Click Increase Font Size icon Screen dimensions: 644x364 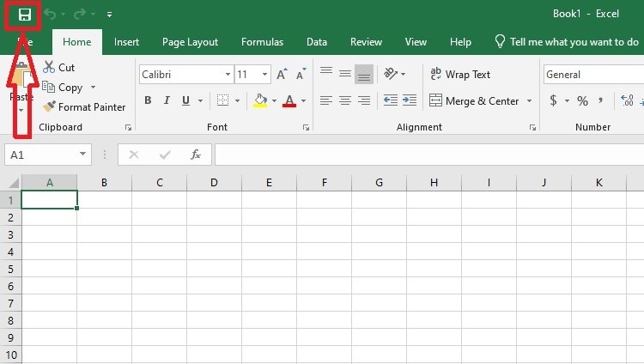point(282,74)
